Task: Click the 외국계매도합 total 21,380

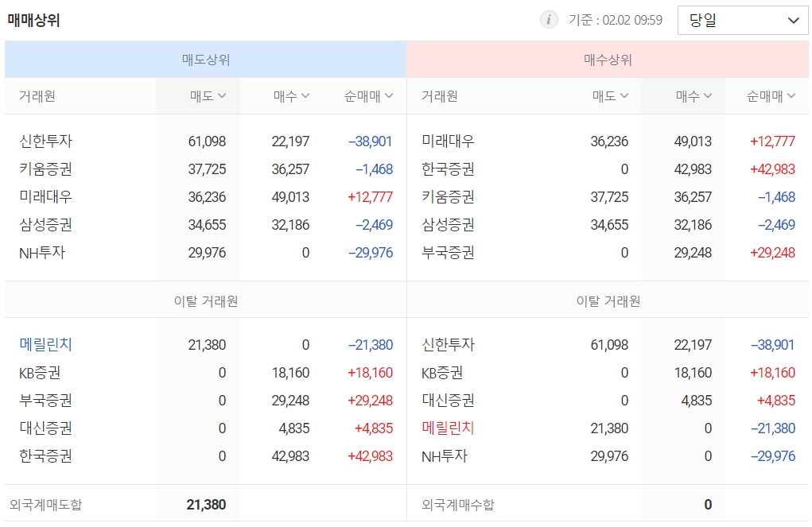Action: [x=206, y=504]
